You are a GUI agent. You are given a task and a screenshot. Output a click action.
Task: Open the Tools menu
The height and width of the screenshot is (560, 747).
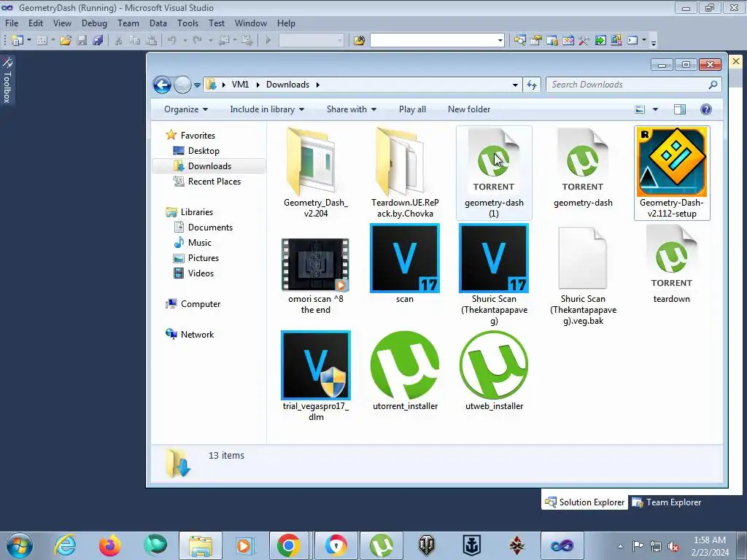(187, 23)
